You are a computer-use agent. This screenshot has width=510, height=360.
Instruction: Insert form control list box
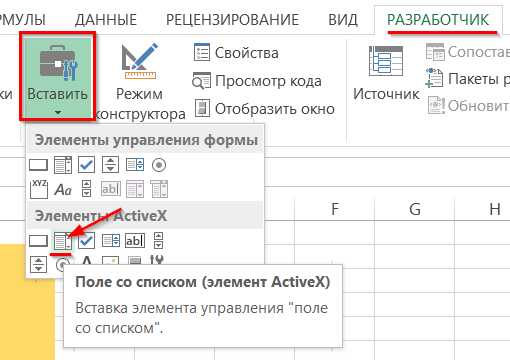pos(135,165)
